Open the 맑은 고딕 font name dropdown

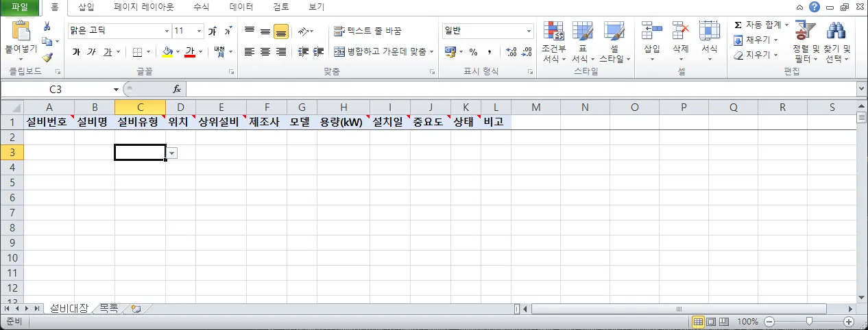167,31
